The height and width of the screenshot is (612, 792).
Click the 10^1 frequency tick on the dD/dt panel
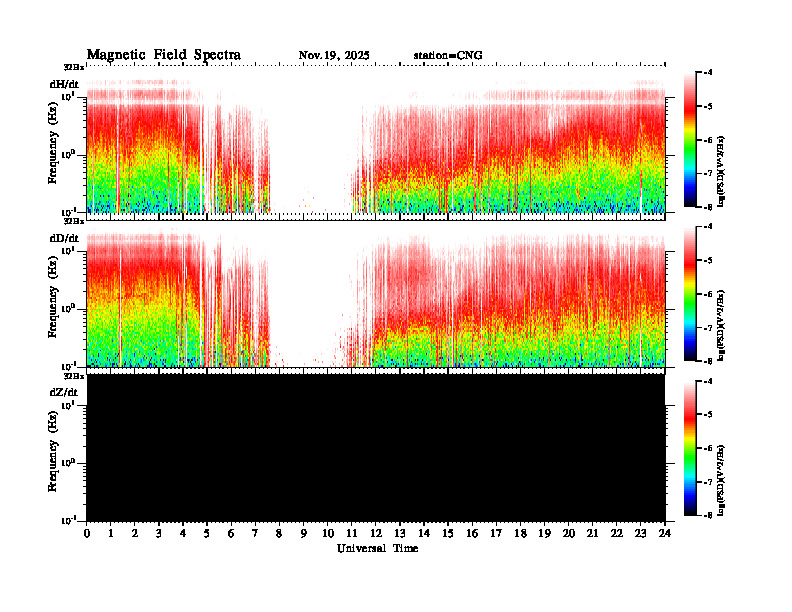[69, 250]
